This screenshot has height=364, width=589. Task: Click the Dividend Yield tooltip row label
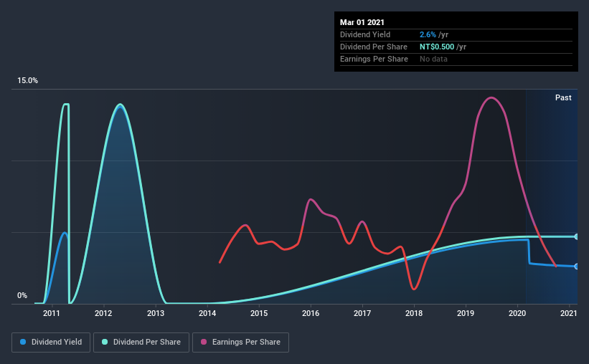(365, 34)
